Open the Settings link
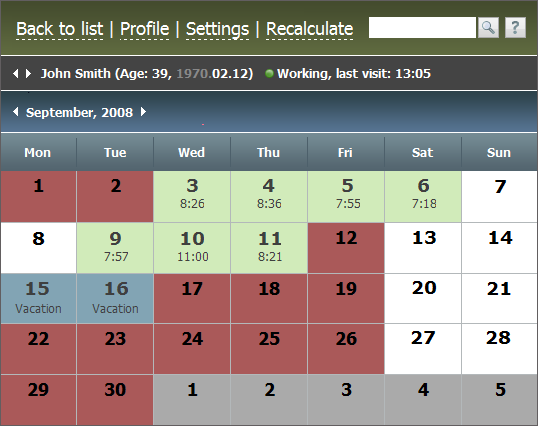This screenshot has height=426, width=538. click(x=218, y=29)
